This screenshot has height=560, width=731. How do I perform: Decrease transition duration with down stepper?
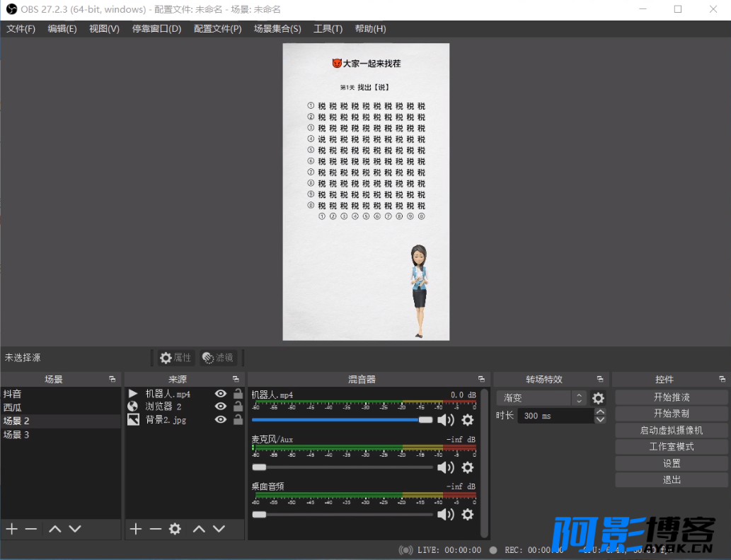pyautogui.click(x=601, y=419)
